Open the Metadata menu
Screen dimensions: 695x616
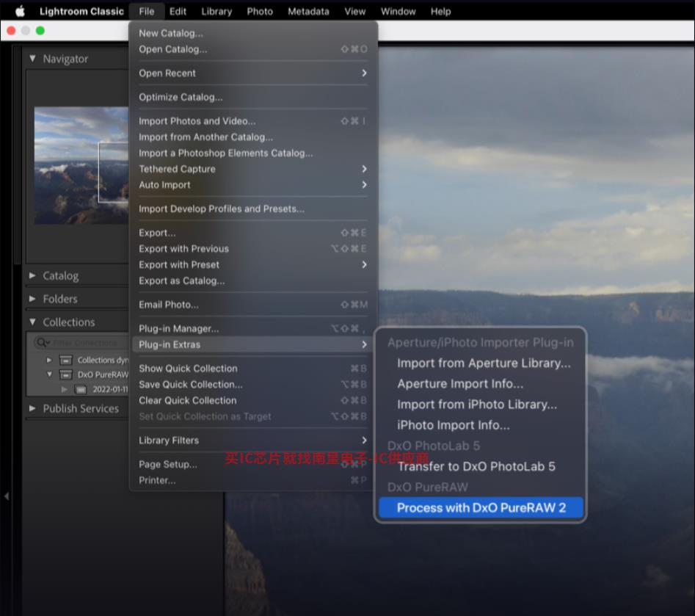pyautogui.click(x=308, y=12)
